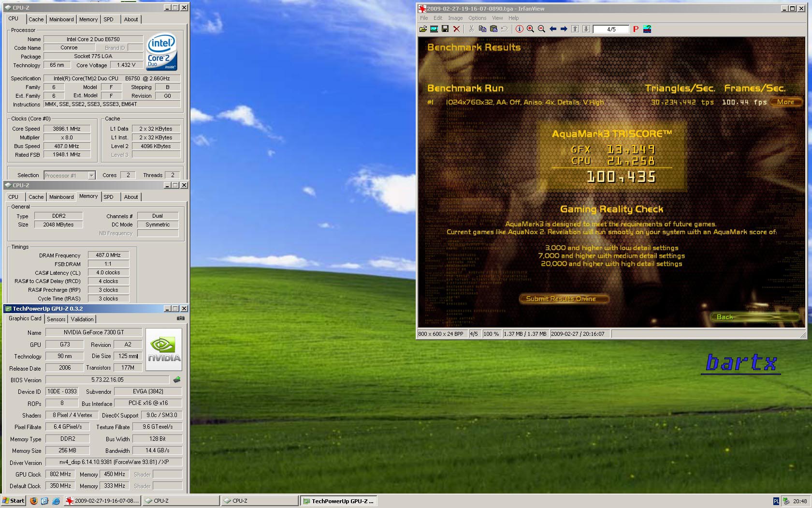Open the View menu in IrfanView
812x508 pixels.
[x=497, y=18]
